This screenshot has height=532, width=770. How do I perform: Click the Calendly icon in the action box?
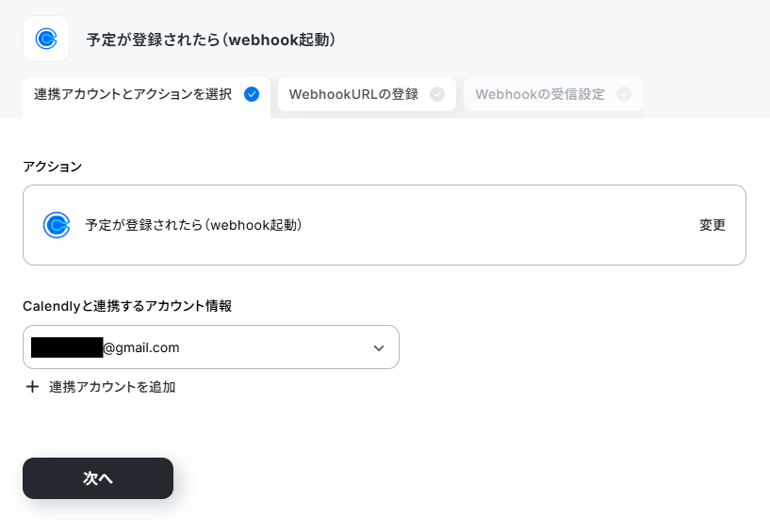[x=57, y=225]
